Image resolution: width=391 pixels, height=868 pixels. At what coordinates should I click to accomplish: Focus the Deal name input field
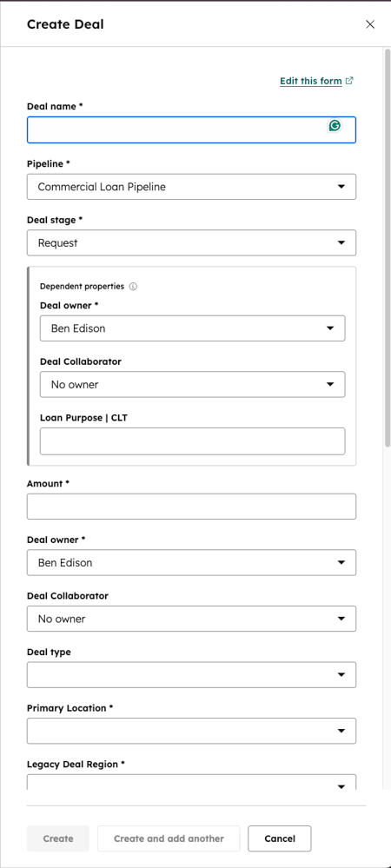tap(191, 130)
